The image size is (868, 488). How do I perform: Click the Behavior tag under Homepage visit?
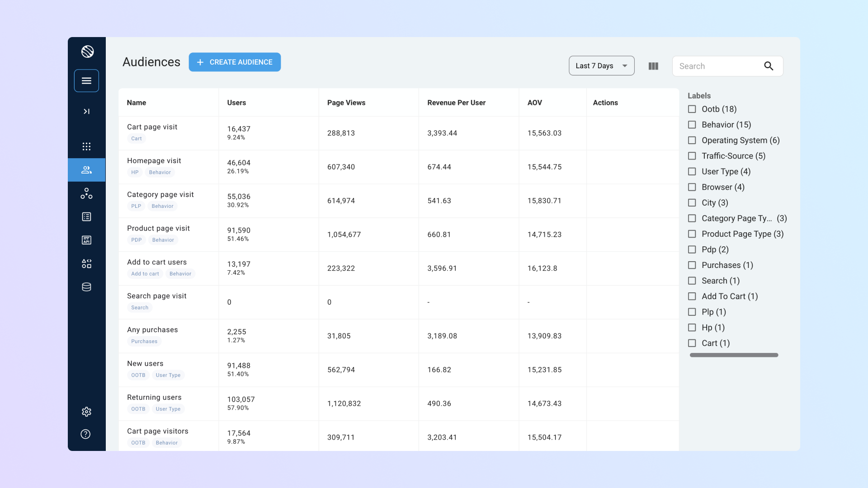[x=160, y=172]
